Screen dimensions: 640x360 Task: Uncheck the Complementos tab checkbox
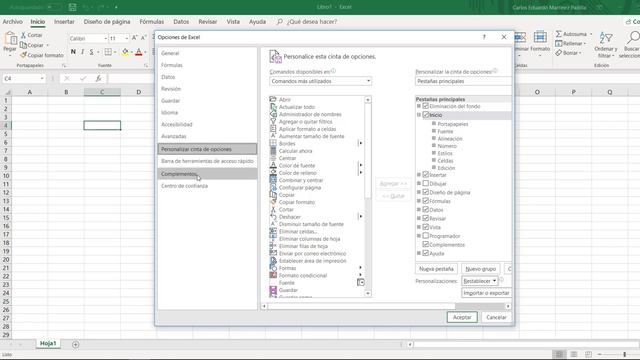(426, 244)
